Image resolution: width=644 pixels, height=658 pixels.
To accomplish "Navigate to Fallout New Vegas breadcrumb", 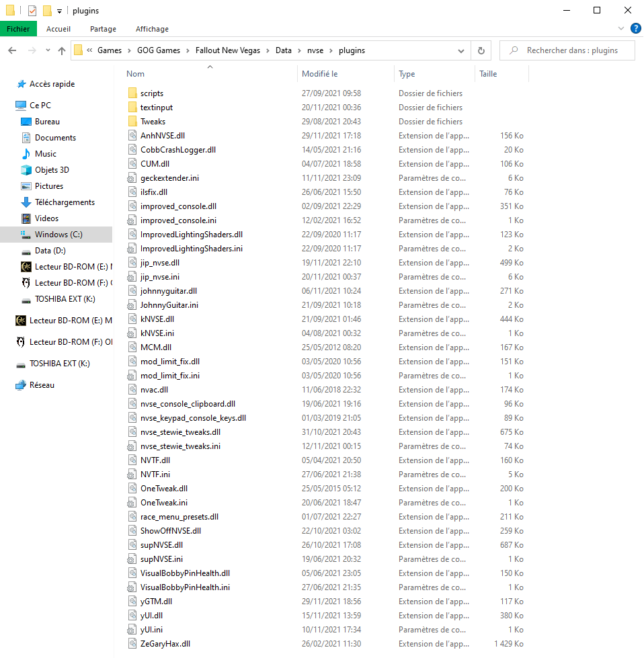I will (228, 50).
